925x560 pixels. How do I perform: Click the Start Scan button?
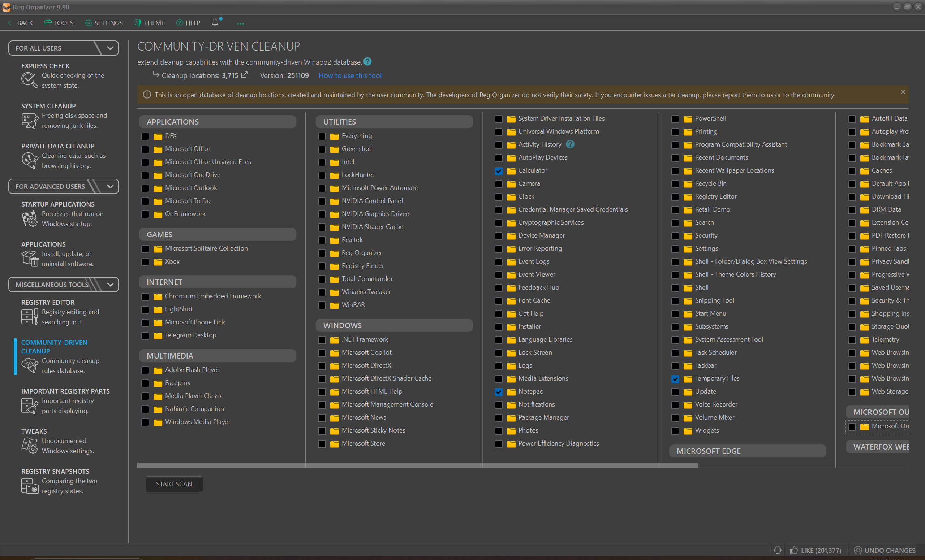click(174, 484)
